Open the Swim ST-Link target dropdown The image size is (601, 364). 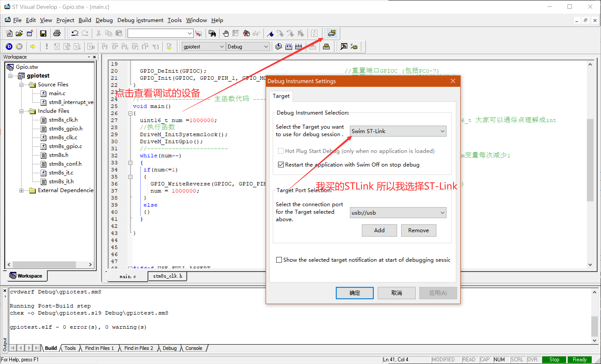click(x=398, y=131)
